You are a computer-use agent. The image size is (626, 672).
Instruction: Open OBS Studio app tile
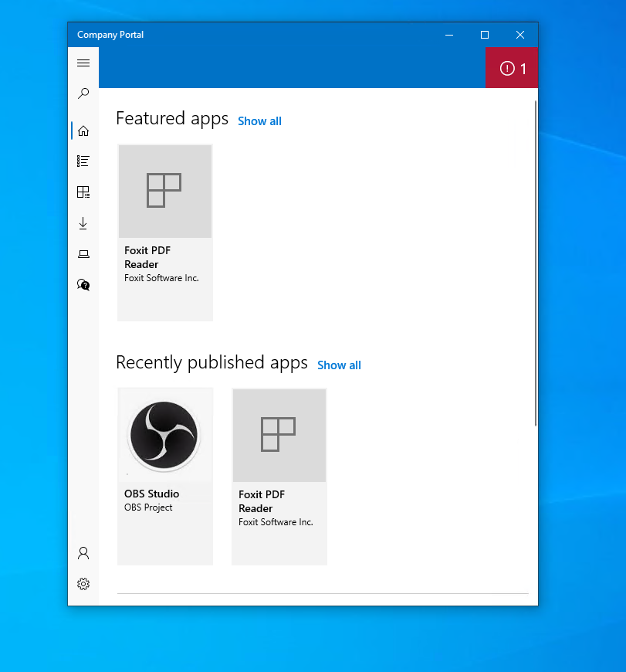tap(165, 477)
